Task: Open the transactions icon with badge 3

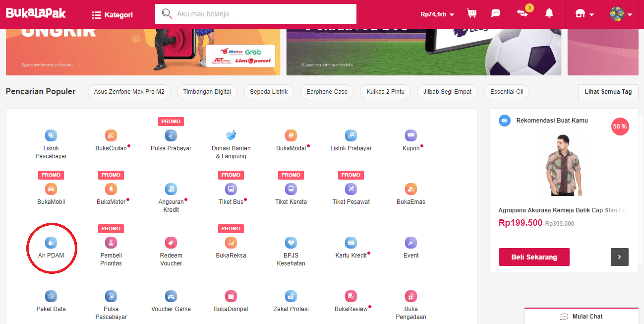Action: point(523,13)
